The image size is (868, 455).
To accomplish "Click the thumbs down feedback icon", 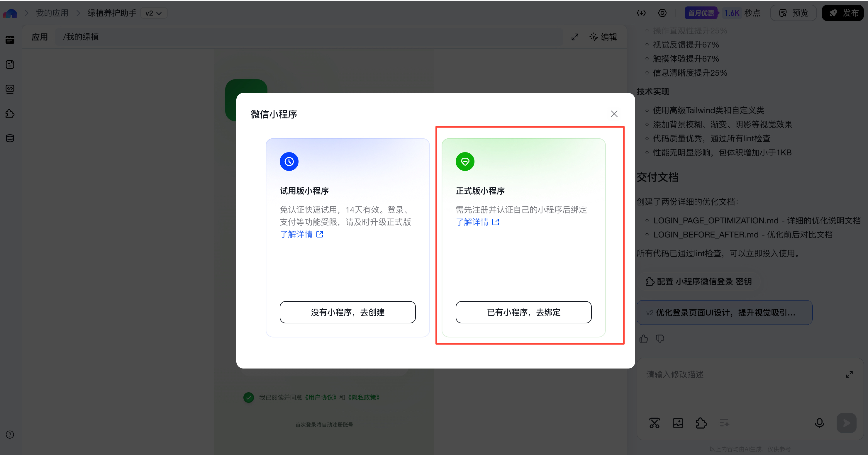I will tap(660, 339).
